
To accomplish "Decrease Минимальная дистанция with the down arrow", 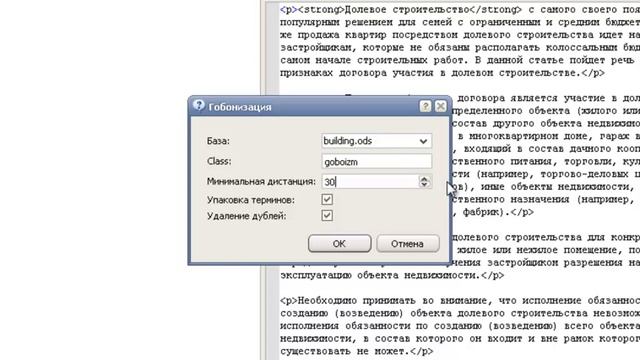I will 424,185.
